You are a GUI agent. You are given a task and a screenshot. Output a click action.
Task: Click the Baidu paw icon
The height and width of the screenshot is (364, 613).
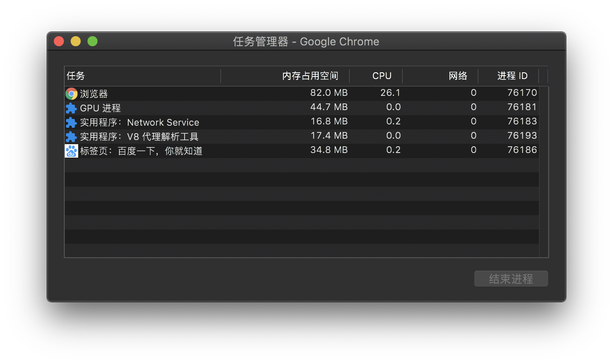coord(71,151)
